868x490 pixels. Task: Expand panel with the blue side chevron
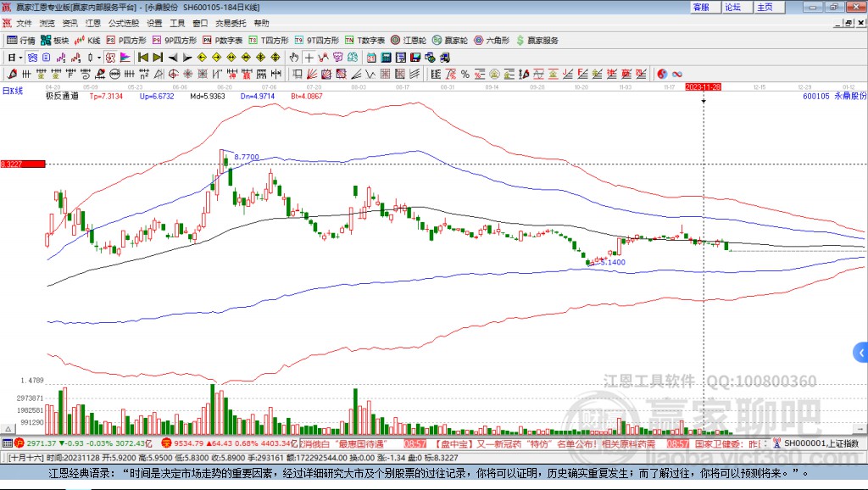pos(861,353)
